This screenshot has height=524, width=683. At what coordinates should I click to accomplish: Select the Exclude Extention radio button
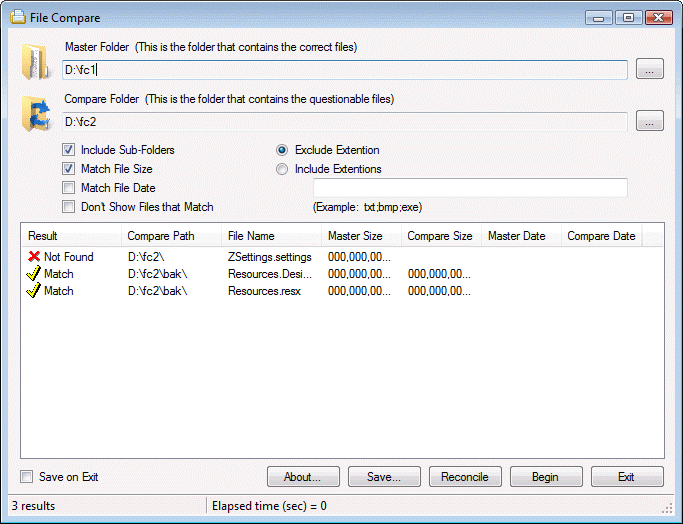point(282,150)
